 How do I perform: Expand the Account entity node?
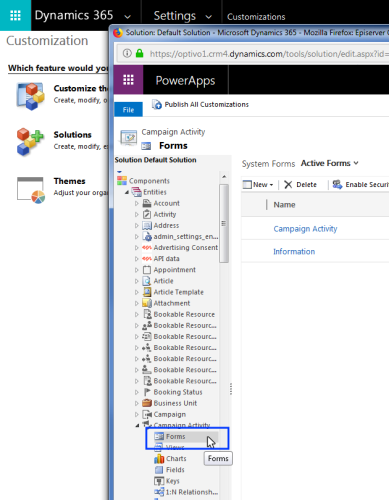point(136,203)
